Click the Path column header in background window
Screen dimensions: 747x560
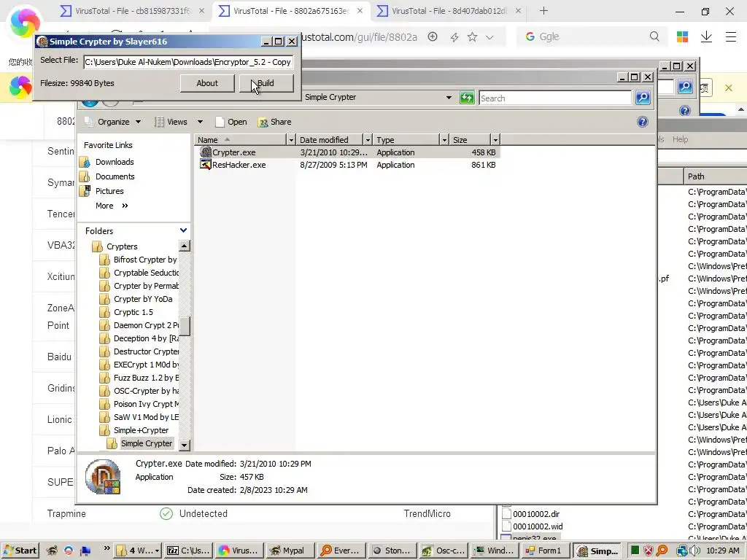tap(716, 176)
